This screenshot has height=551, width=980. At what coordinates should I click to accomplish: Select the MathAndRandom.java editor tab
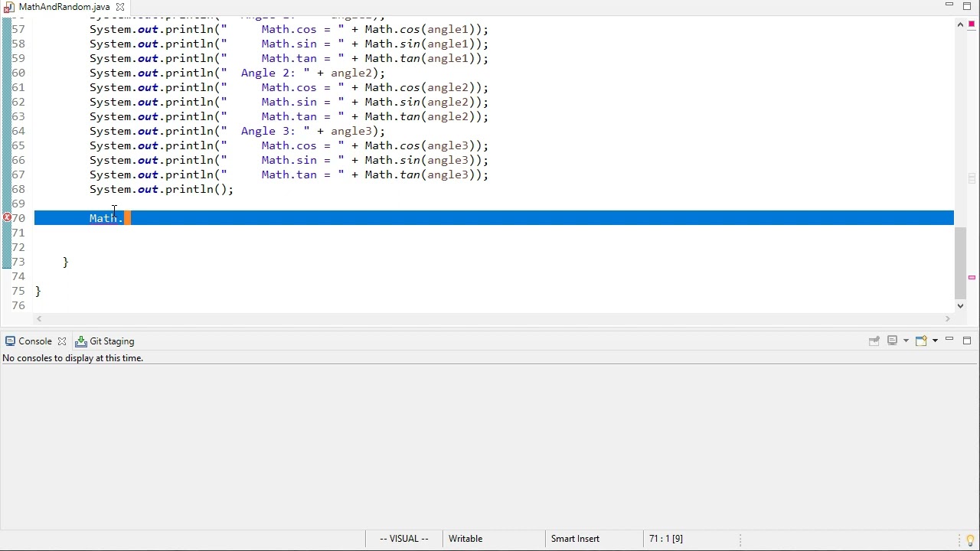64,6
